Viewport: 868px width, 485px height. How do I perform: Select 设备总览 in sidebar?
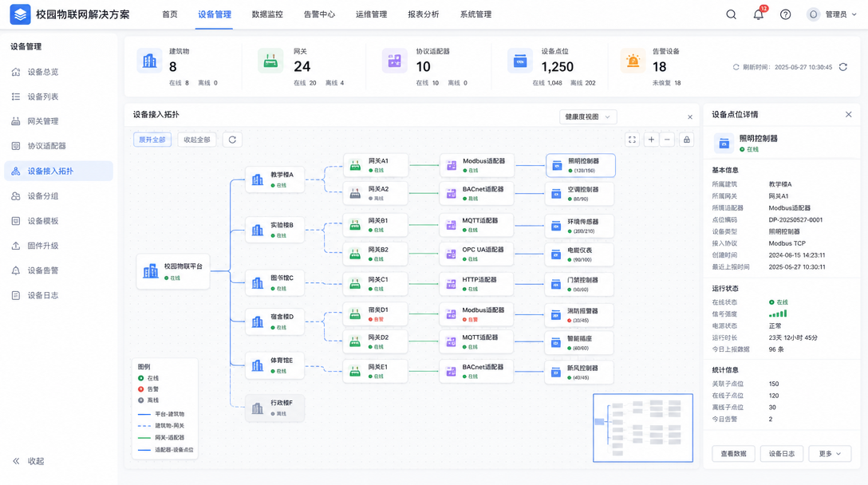click(x=59, y=72)
